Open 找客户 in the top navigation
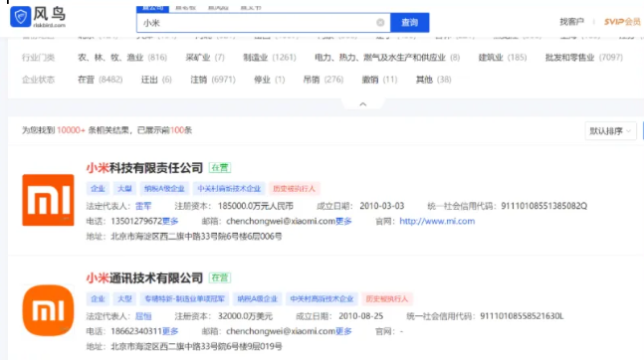The width and height of the screenshot is (644, 360). [x=571, y=21]
